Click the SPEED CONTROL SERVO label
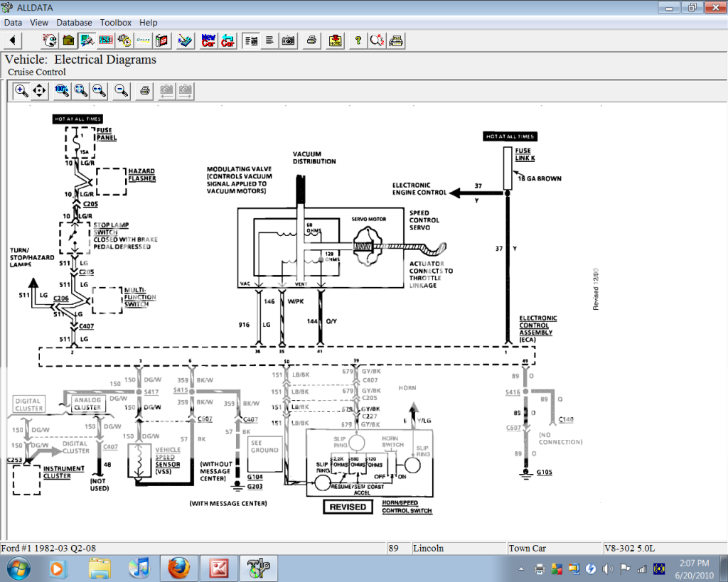Image resolution: width=728 pixels, height=582 pixels. (424, 220)
